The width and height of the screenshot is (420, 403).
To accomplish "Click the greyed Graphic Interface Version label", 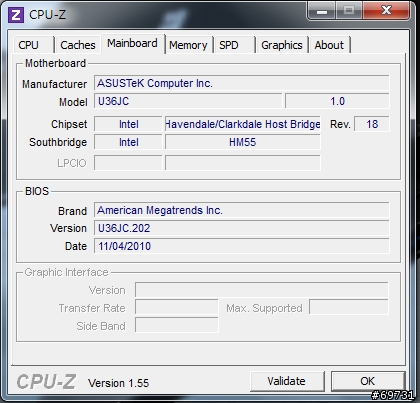I will tap(107, 290).
